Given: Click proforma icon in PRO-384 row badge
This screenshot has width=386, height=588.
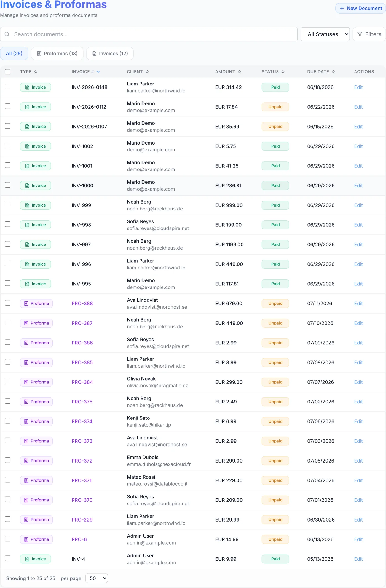Looking at the screenshot, I should tap(26, 382).
